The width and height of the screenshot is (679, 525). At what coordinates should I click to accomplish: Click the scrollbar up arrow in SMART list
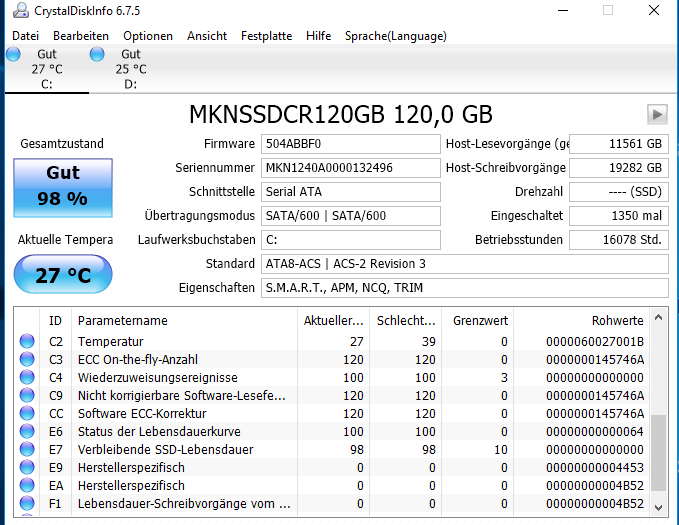click(659, 318)
